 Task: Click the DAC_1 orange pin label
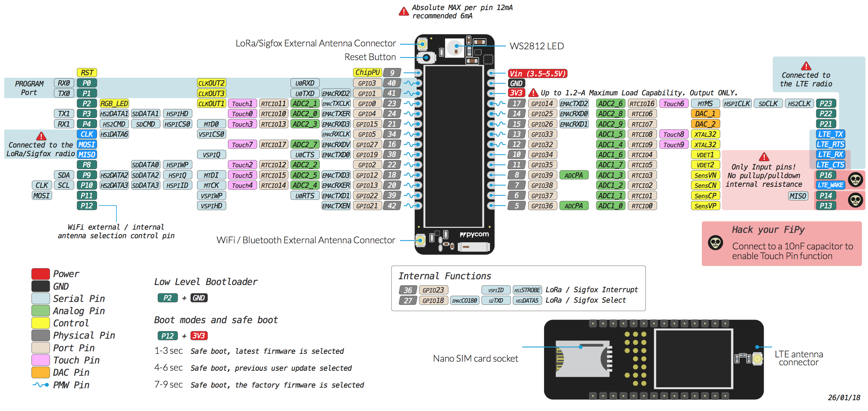pyautogui.click(x=705, y=114)
